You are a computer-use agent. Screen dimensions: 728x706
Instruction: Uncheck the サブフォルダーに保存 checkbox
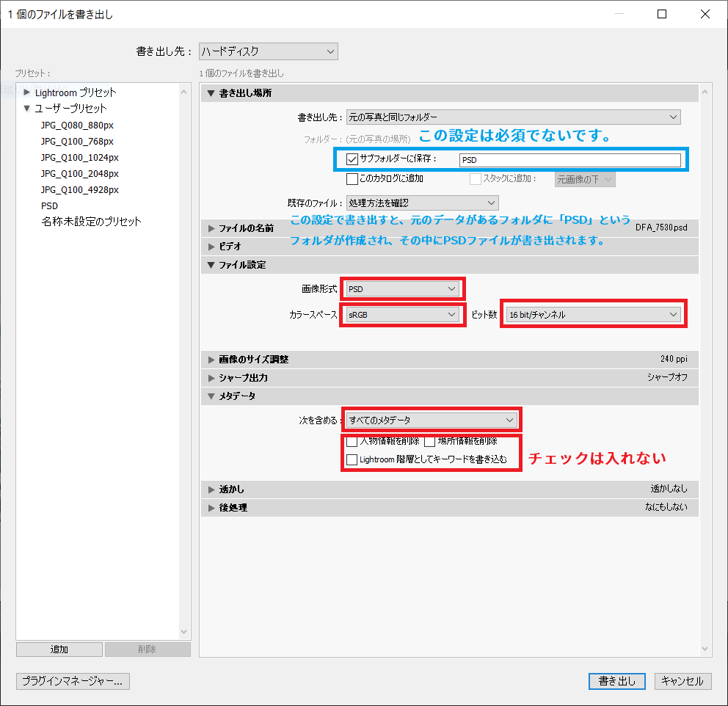click(352, 159)
